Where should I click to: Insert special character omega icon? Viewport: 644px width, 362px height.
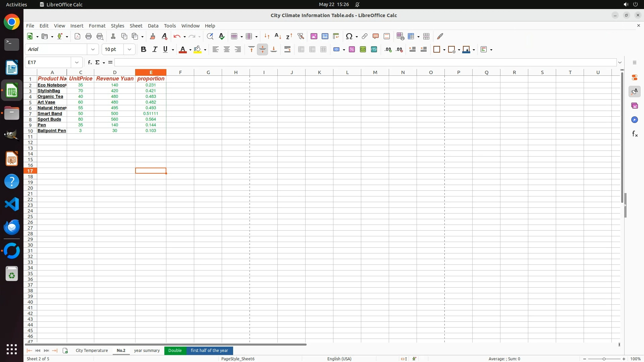click(349, 36)
